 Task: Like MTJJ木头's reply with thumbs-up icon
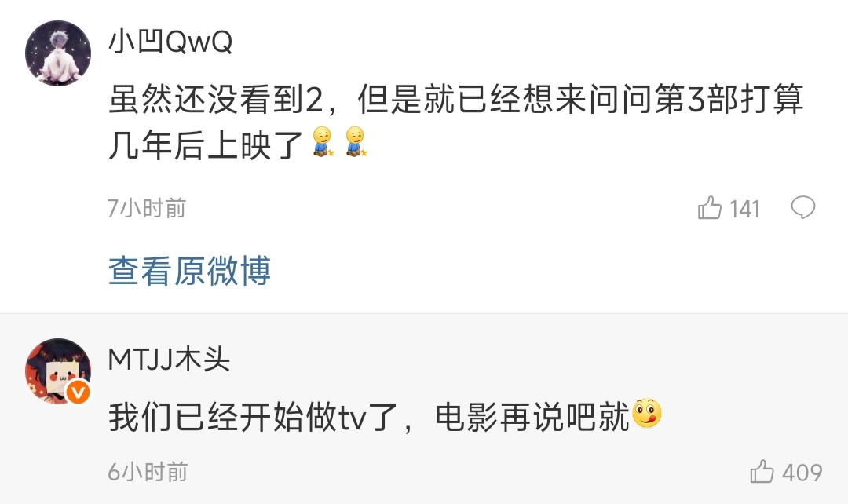coord(762,471)
